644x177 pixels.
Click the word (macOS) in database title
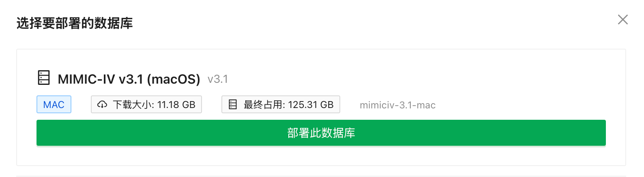[174, 79]
